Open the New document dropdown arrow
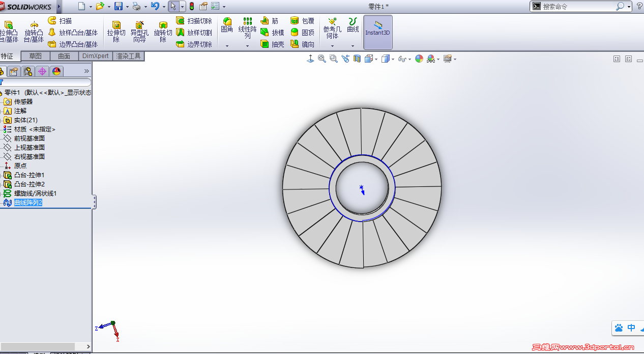The image size is (644, 354). pos(91,7)
